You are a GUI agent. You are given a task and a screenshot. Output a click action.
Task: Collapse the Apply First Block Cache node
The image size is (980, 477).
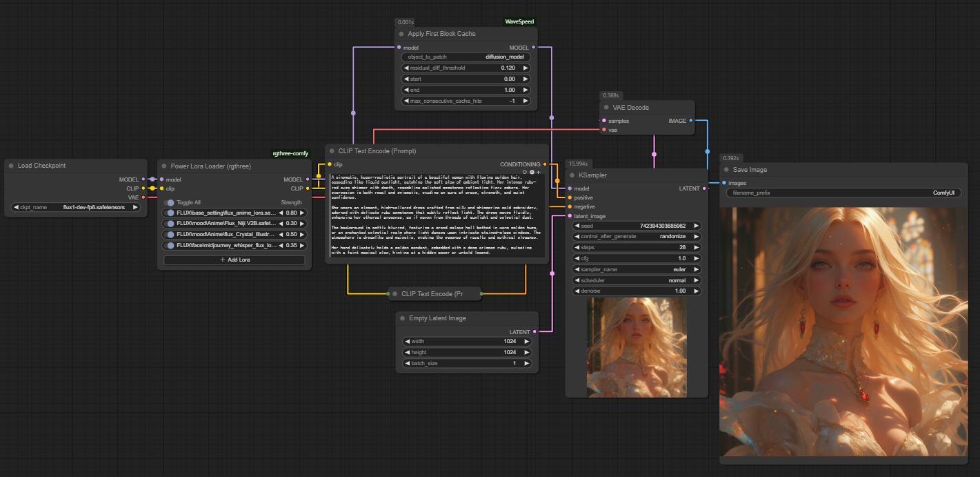pos(402,33)
